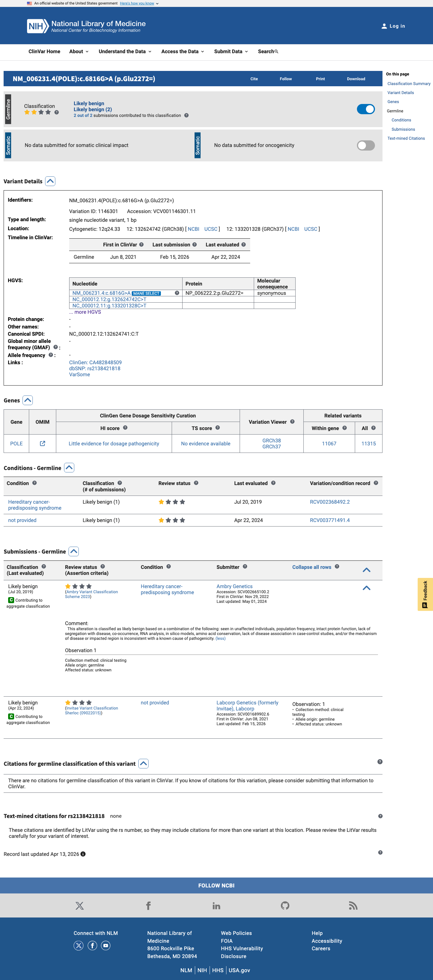Click the Print button

pos(320,79)
